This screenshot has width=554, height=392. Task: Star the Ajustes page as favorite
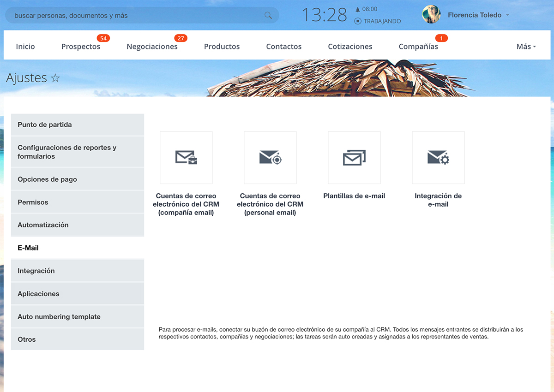point(55,78)
